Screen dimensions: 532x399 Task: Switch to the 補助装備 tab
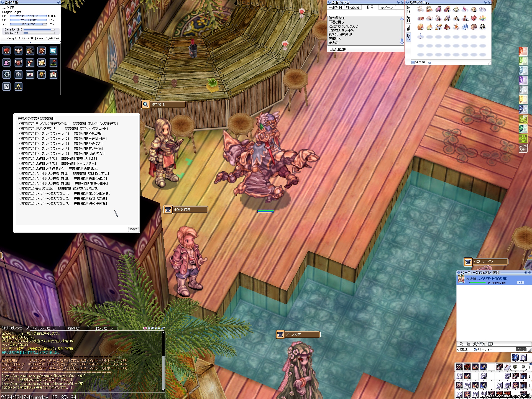tap(353, 7)
